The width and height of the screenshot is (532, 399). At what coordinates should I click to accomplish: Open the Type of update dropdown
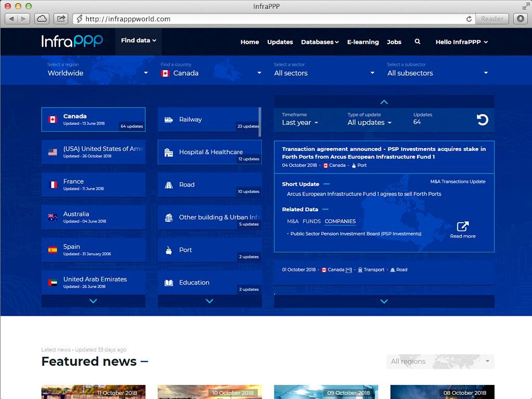(x=369, y=123)
